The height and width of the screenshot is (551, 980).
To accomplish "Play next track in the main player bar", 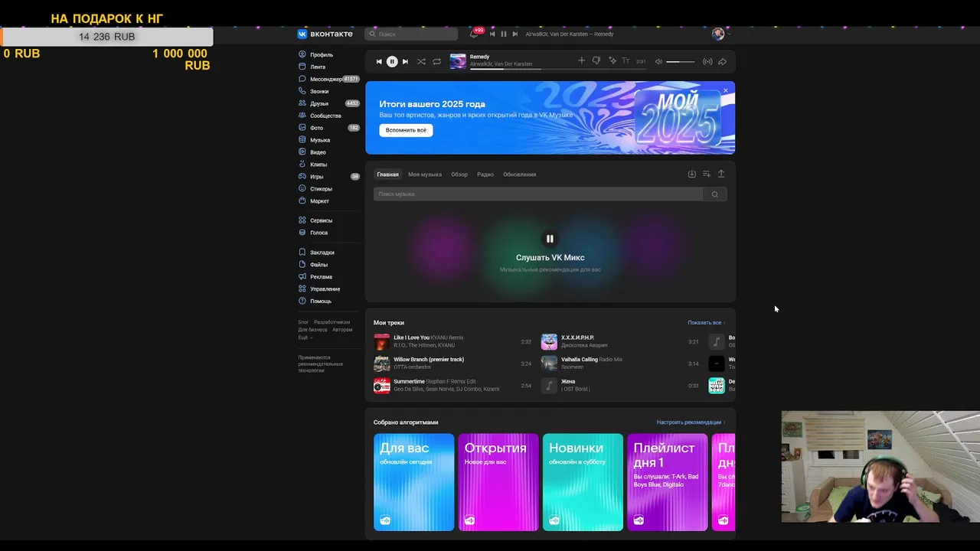I will tap(405, 61).
